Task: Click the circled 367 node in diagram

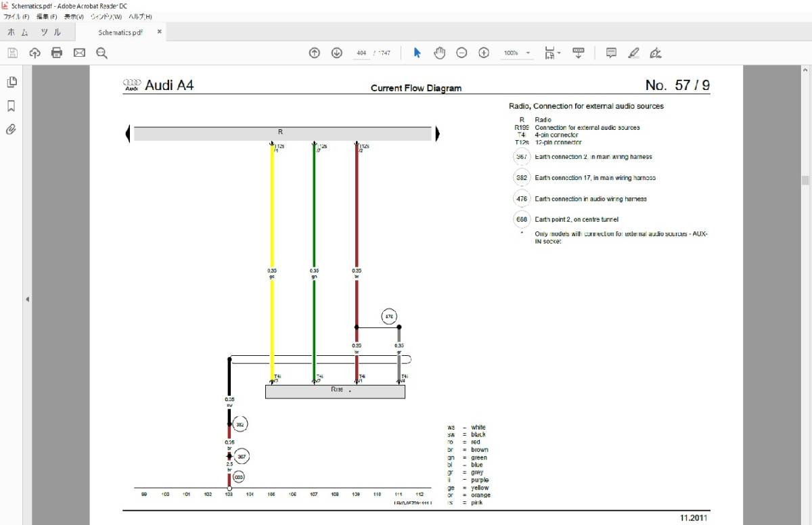Action: 242,456
